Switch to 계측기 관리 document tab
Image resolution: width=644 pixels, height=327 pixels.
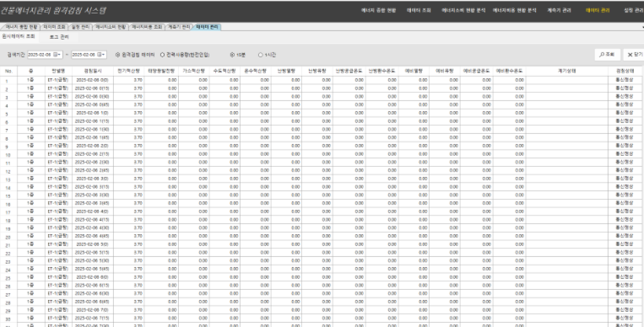click(179, 27)
